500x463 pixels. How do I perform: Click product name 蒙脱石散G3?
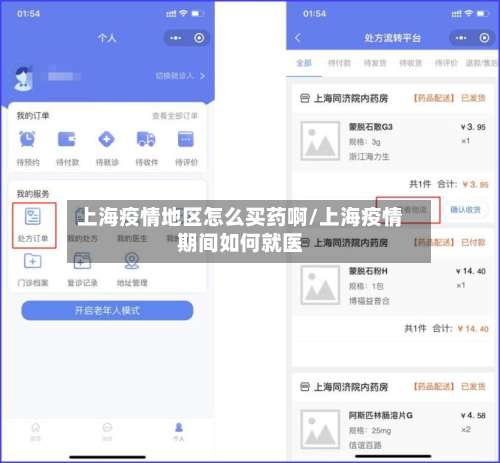tap(371, 127)
